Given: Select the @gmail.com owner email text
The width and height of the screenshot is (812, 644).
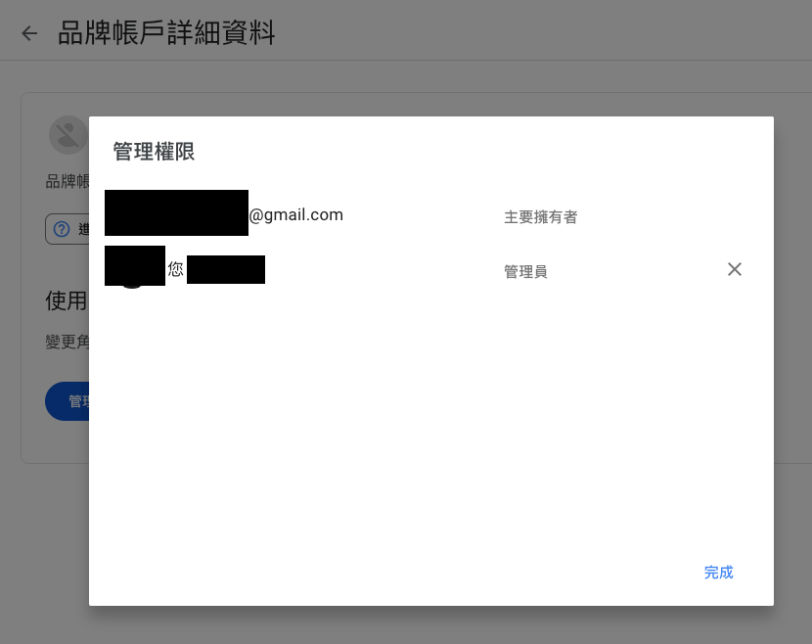Looking at the screenshot, I should tap(296, 214).
